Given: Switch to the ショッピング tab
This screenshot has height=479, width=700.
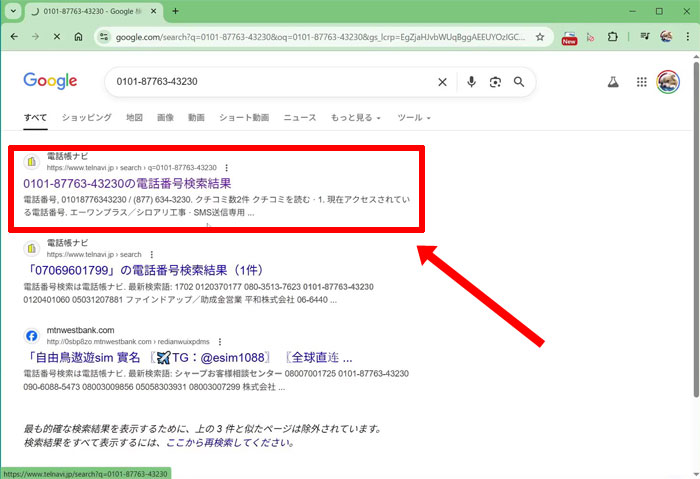Looking at the screenshot, I should pos(86,118).
